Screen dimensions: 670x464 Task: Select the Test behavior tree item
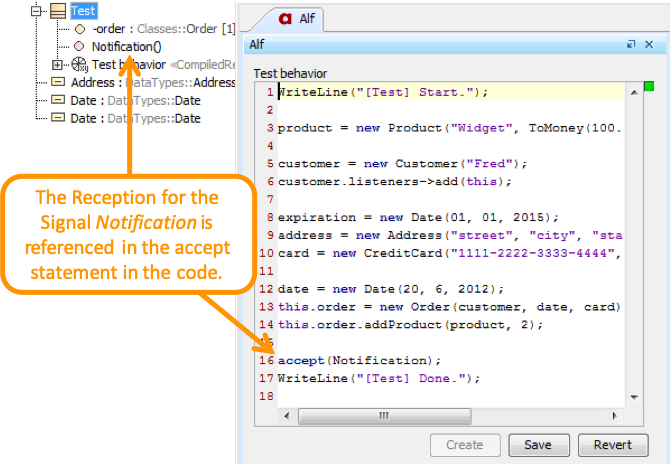pos(129,65)
